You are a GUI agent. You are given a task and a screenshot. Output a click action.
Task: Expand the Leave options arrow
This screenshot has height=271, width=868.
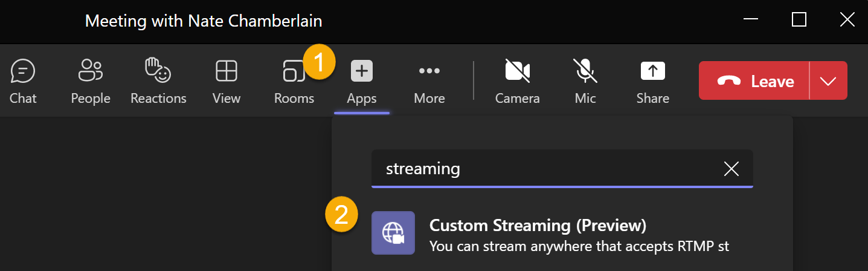coord(829,80)
